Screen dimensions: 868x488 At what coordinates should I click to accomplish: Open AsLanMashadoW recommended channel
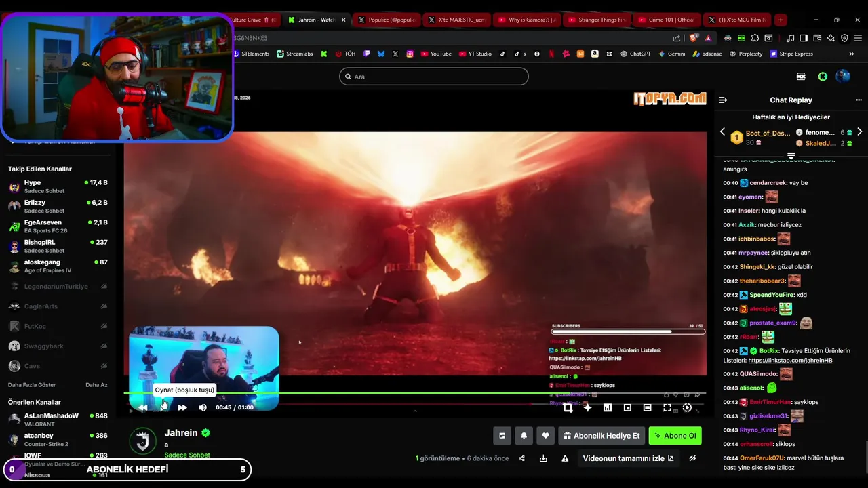(58, 420)
